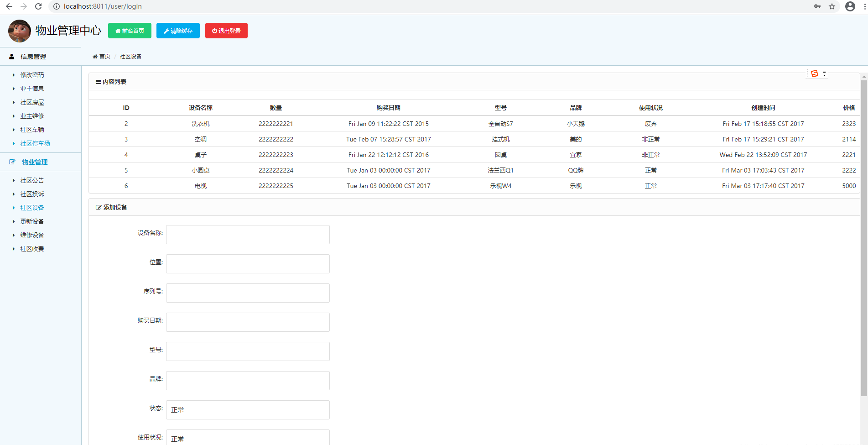Click quantity cell 2222222221
868x445 pixels.
pos(276,124)
